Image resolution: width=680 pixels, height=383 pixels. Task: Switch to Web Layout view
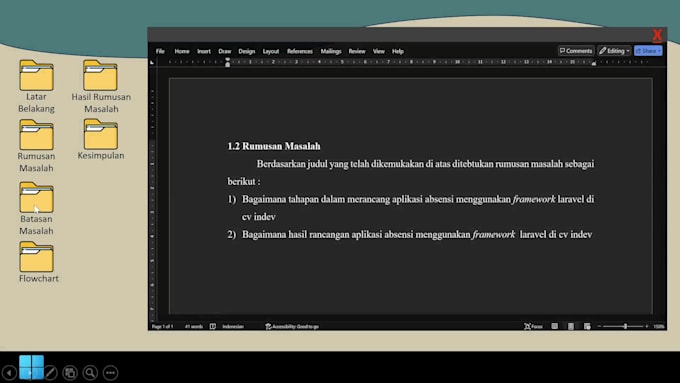(x=587, y=326)
